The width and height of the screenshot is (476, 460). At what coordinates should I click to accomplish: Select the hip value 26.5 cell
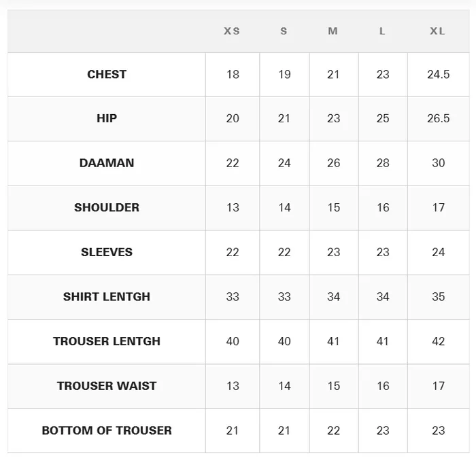pos(438,118)
